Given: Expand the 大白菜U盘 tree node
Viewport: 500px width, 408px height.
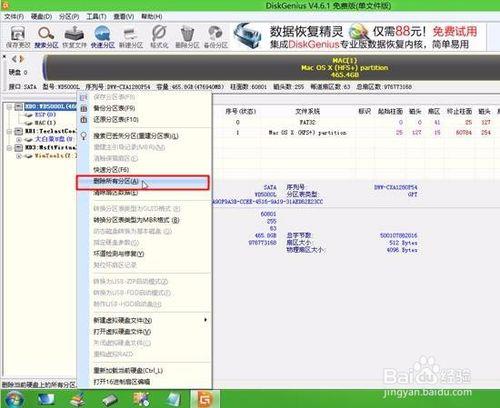Looking at the screenshot, I should 19,139.
